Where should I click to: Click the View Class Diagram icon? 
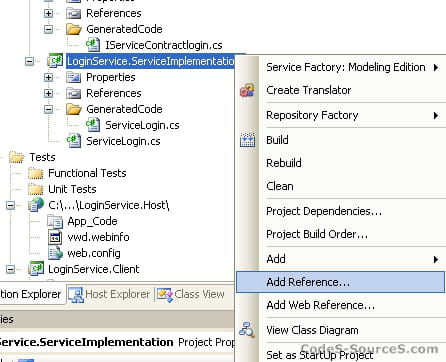(x=247, y=330)
